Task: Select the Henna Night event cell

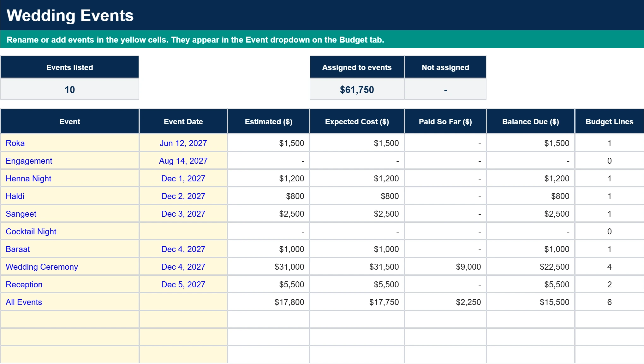Action: tap(70, 179)
